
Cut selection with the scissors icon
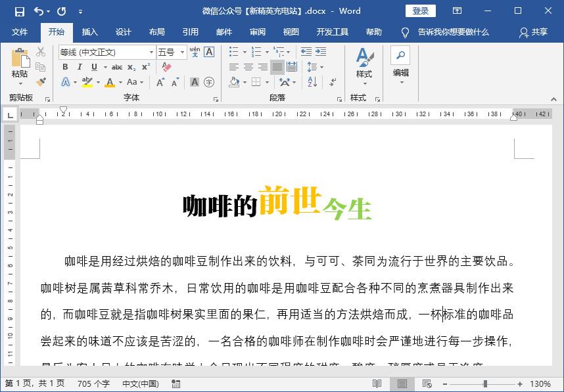click(41, 52)
